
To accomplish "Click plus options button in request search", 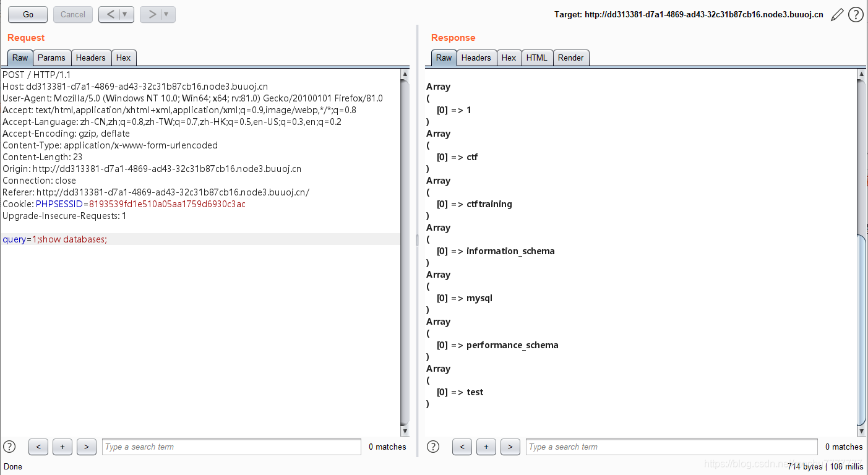I will pos(62,447).
